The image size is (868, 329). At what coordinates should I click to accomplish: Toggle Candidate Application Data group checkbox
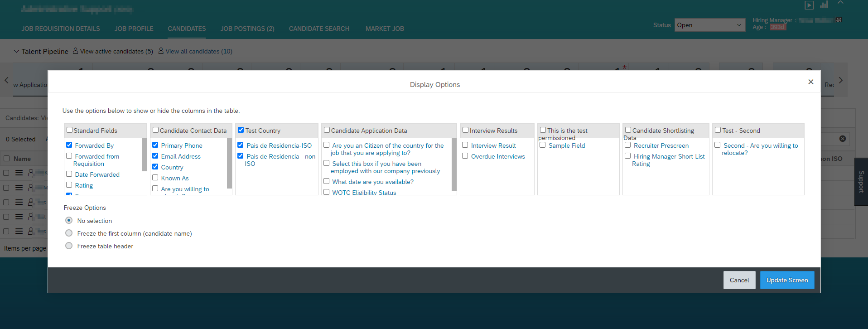point(327,130)
